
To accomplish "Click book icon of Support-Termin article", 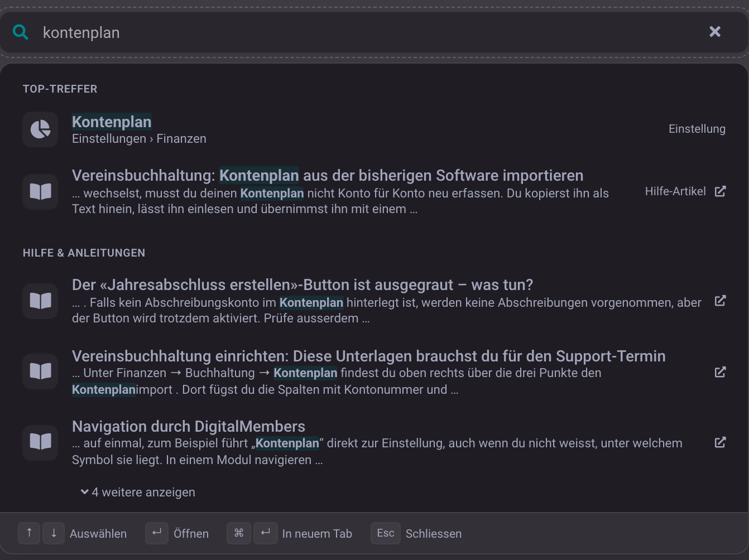I will (x=40, y=371).
